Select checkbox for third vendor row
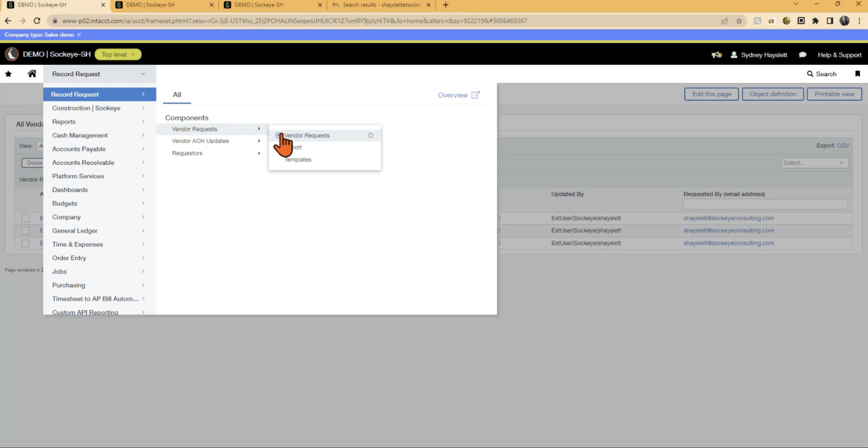Viewport: 868px width, 448px height. (25, 243)
